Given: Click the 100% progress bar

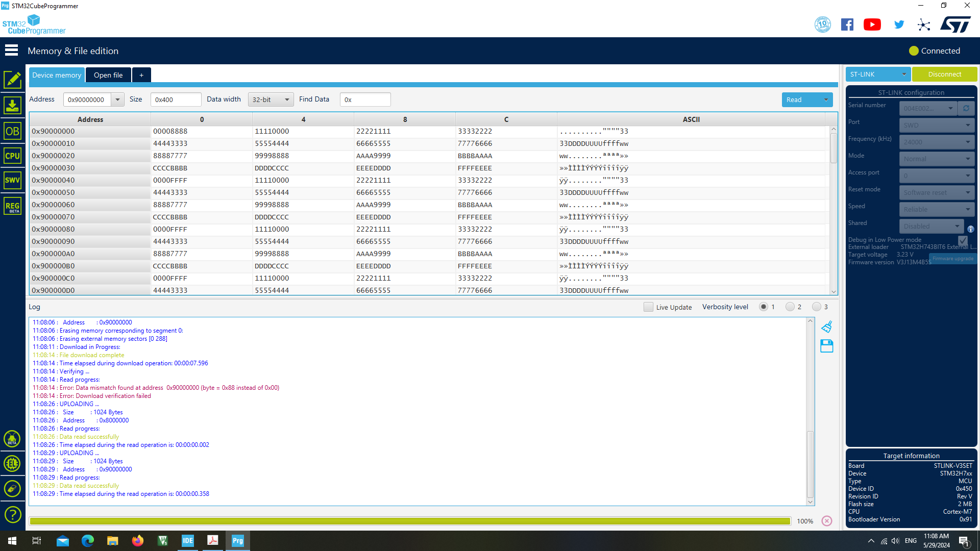Looking at the screenshot, I should pyautogui.click(x=410, y=521).
